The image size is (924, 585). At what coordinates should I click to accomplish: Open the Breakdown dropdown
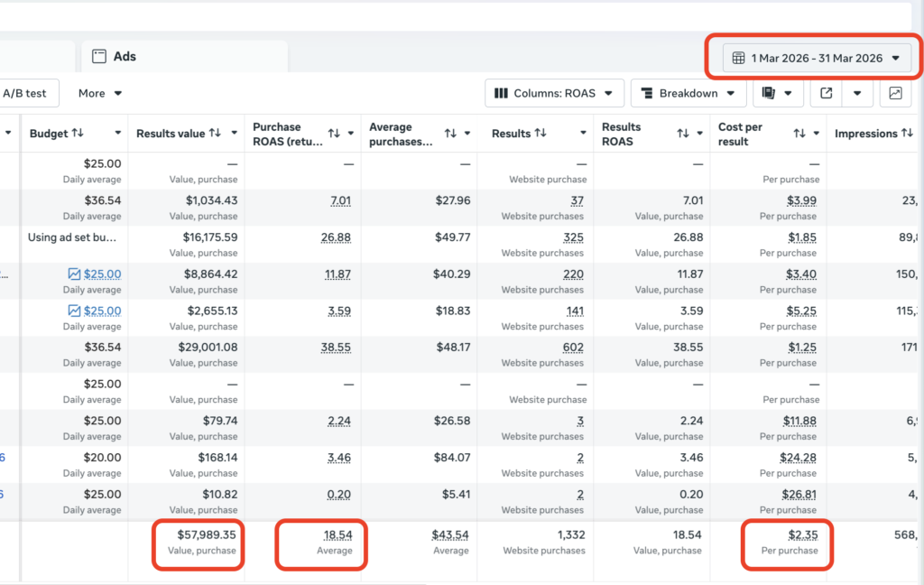[x=688, y=93]
